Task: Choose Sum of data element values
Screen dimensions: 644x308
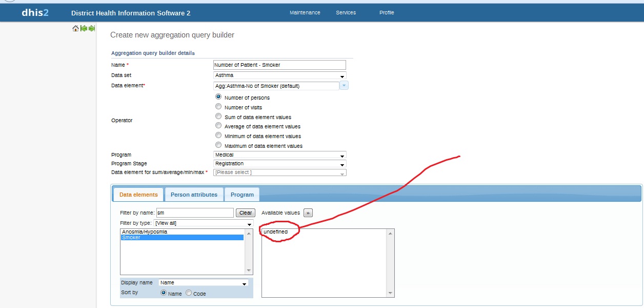Action: (x=218, y=117)
